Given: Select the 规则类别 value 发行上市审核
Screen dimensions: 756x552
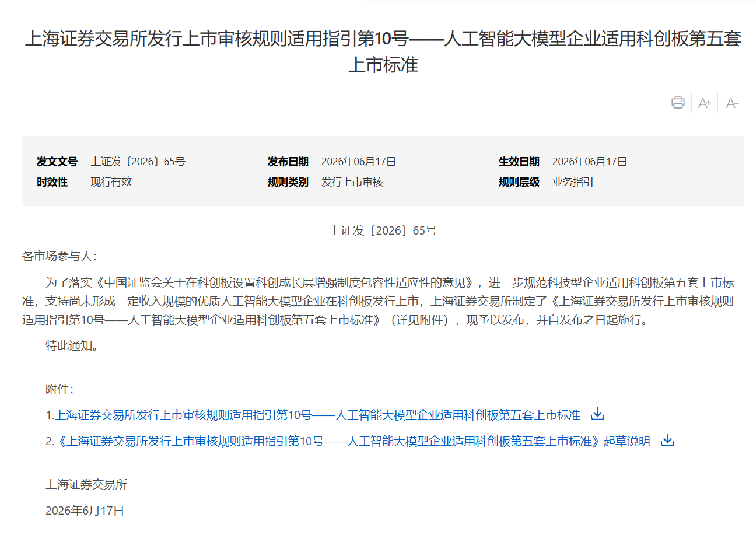Looking at the screenshot, I should (352, 182).
